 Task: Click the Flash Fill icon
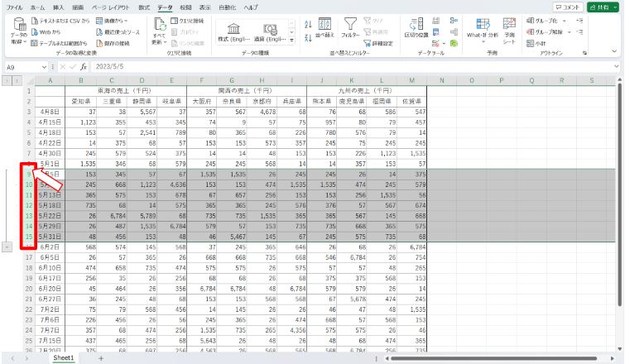click(436, 21)
